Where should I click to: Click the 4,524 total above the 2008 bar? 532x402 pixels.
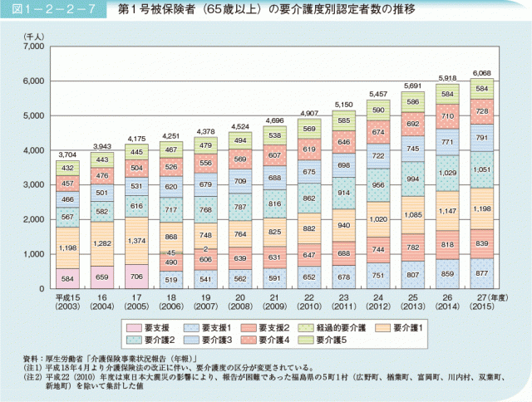[x=240, y=126]
